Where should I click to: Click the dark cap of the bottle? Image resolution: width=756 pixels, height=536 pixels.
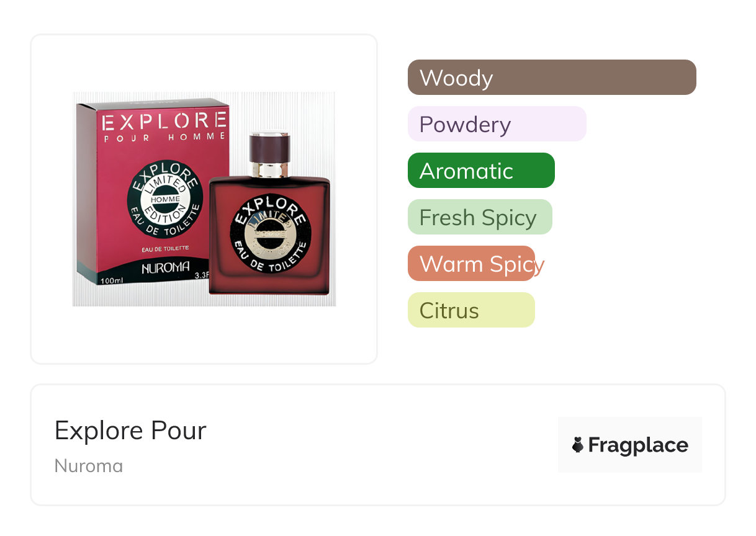(269, 148)
